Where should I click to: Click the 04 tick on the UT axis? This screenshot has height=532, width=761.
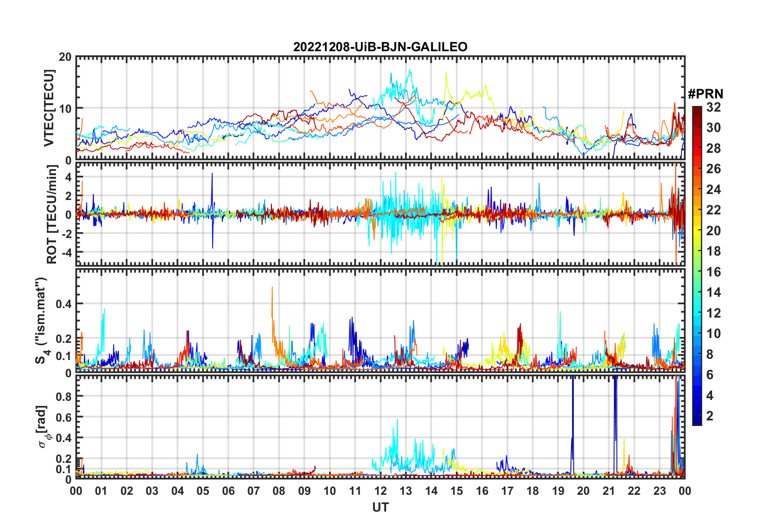click(x=178, y=491)
